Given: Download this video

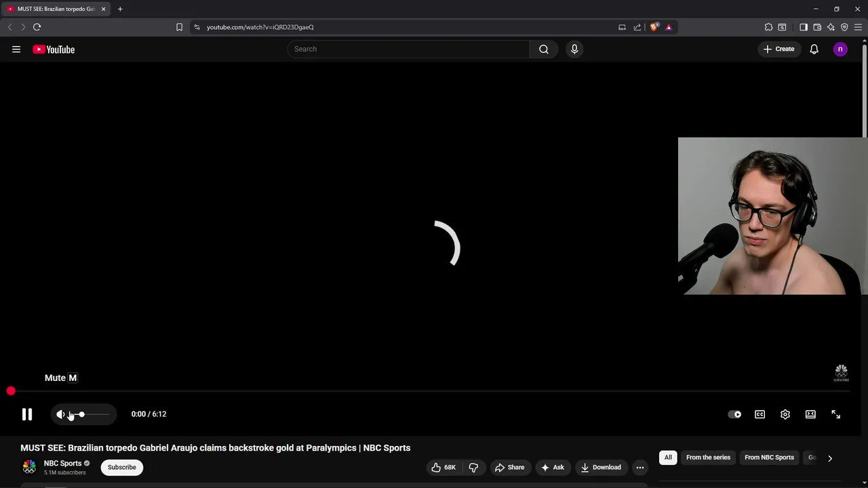Looking at the screenshot, I should click(x=601, y=467).
